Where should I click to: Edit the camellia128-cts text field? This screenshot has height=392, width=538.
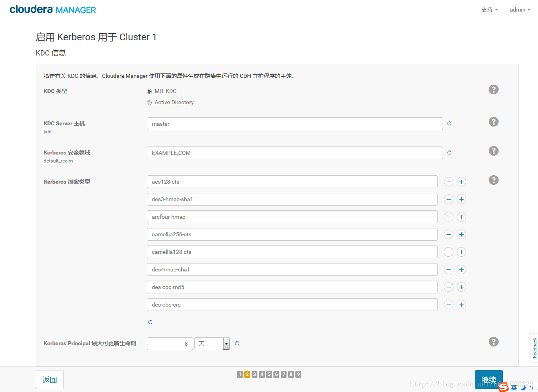tap(292, 252)
